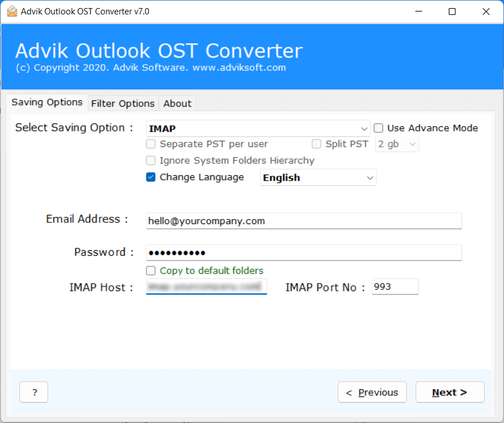
Task: Open the English language dropdown
Action: 318,177
